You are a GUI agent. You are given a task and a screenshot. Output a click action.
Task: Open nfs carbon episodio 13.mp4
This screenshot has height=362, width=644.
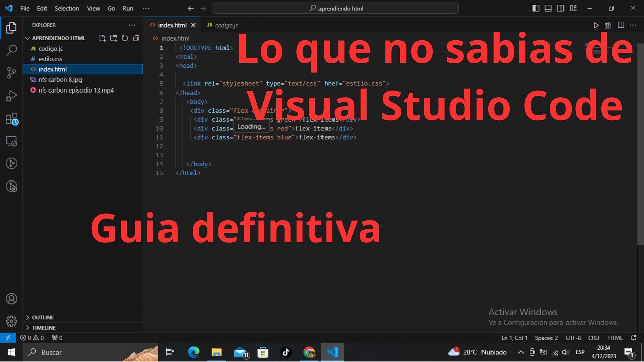pos(83,90)
